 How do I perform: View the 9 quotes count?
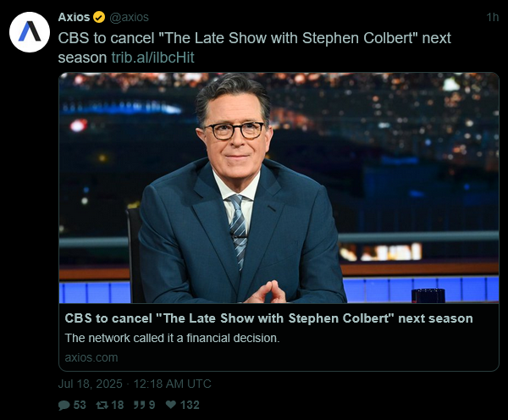pos(152,405)
